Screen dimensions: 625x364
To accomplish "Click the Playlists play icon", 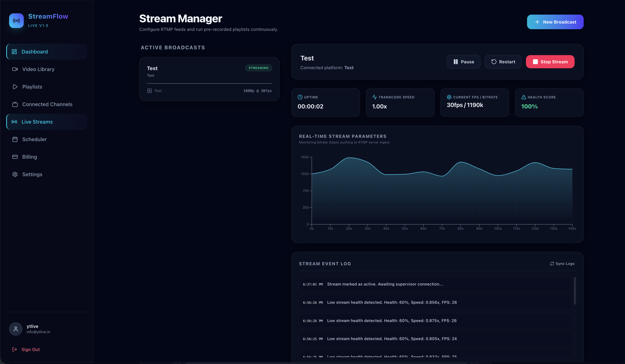I will pyautogui.click(x=15, y=87).
